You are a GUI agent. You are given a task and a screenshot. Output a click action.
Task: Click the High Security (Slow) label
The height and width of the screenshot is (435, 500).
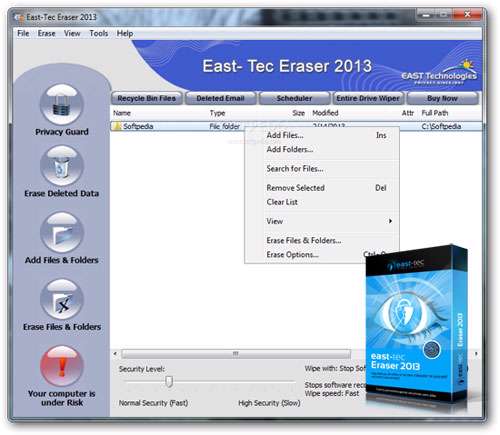[269, 403]
